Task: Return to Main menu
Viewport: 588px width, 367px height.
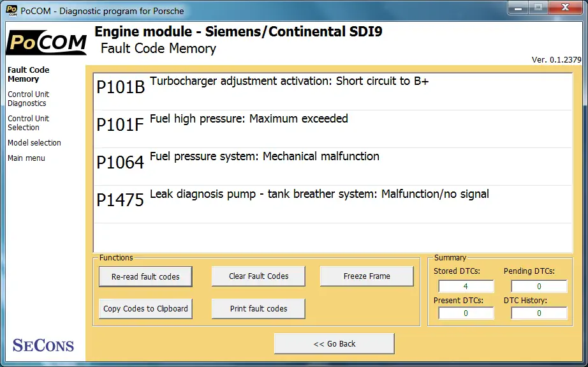Action: point(26,158)
